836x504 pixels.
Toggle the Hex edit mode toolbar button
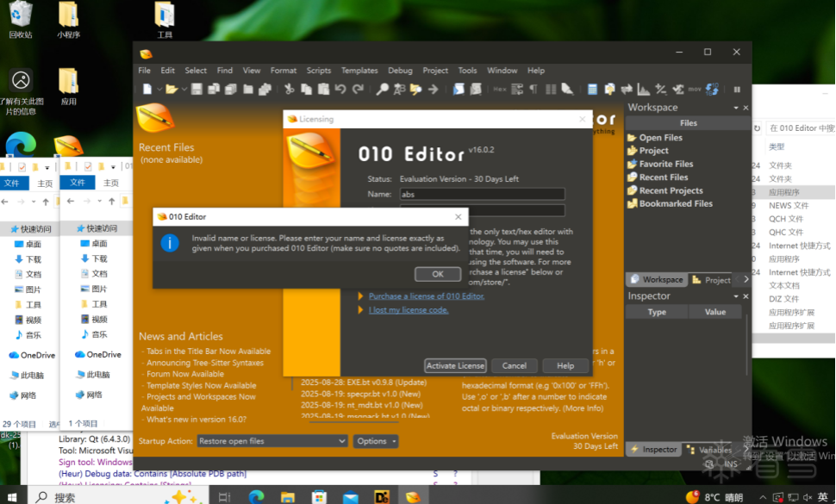[x=500, y=90]
